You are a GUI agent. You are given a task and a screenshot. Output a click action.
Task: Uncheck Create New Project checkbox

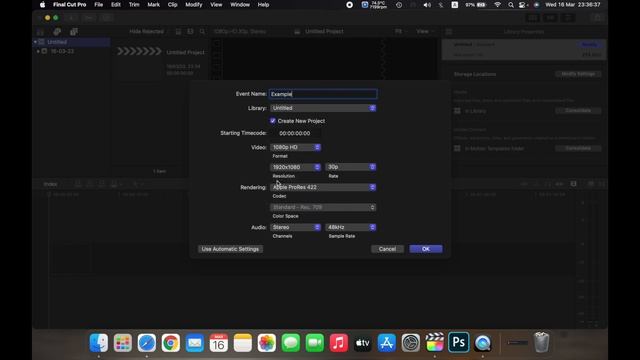[273, 121]
